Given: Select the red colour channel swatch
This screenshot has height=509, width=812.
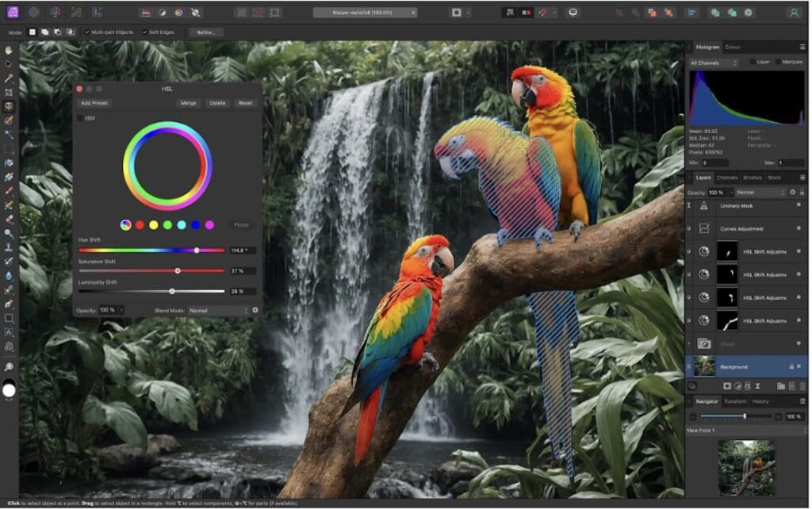Looking at the screenshot, I should (x=140, y=225).
